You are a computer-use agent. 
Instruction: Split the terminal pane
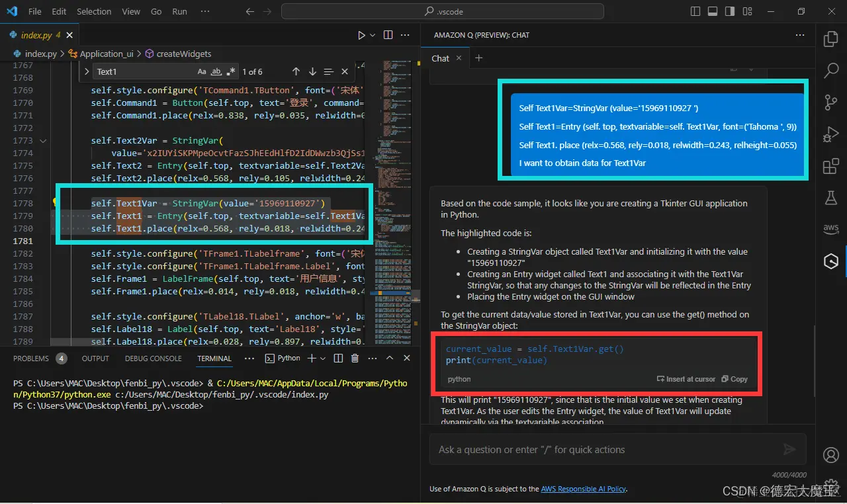click(x=338, y=358)
